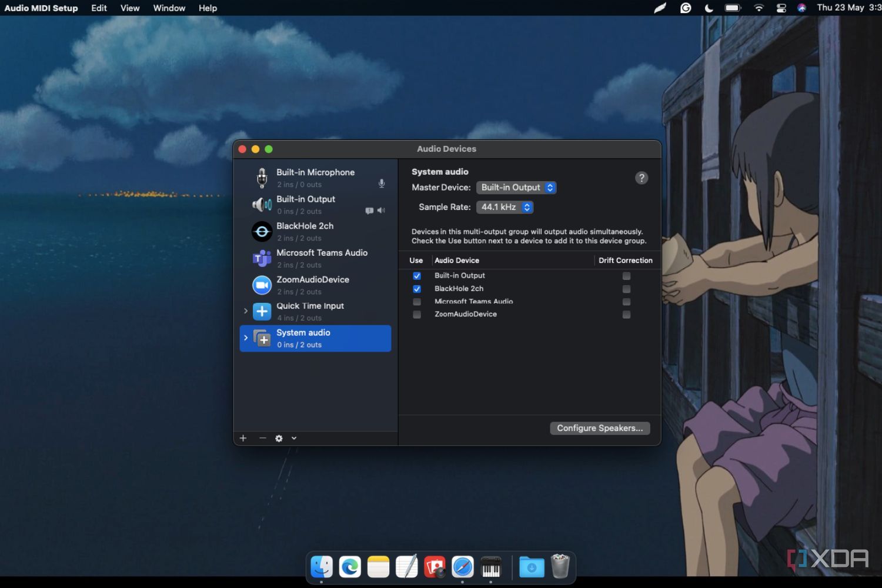Screen dimensions: 882x588
Task: Open the Sample Rate dropdown
Action: click(x=505, y=207)
